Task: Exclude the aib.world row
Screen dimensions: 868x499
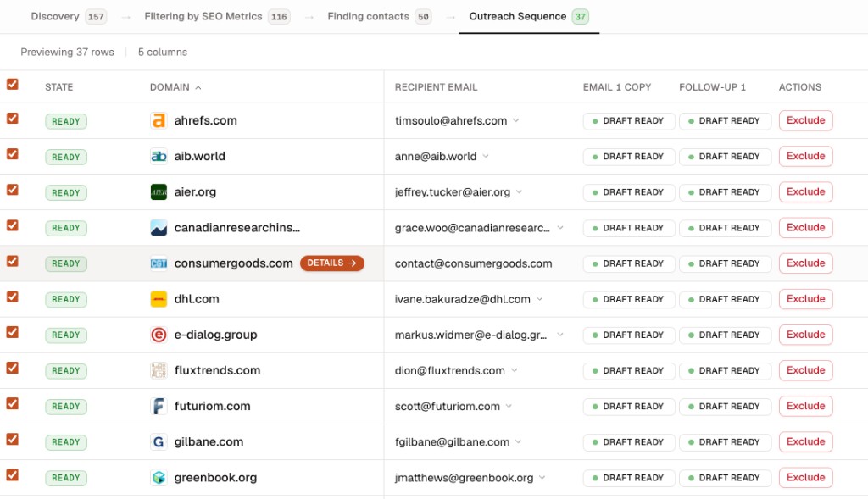Action: click(x=805, y=157)
